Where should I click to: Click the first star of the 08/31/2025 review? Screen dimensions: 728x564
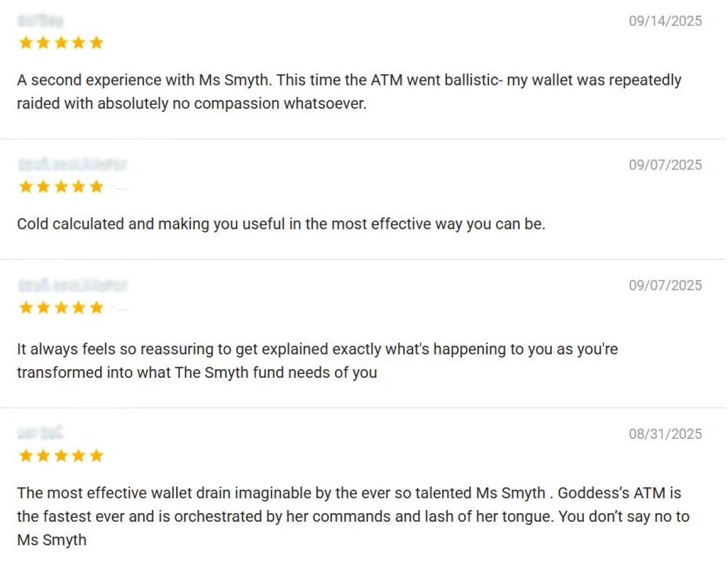click(26, 455)
